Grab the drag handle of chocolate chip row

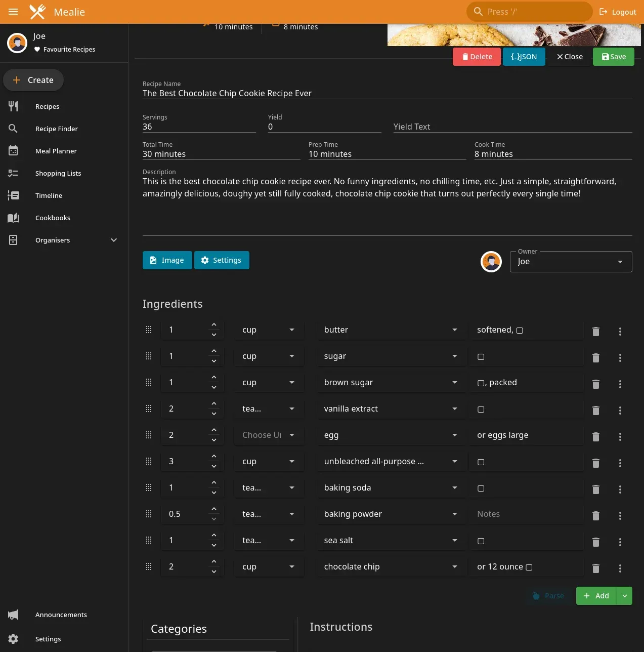tap(149, 566)
